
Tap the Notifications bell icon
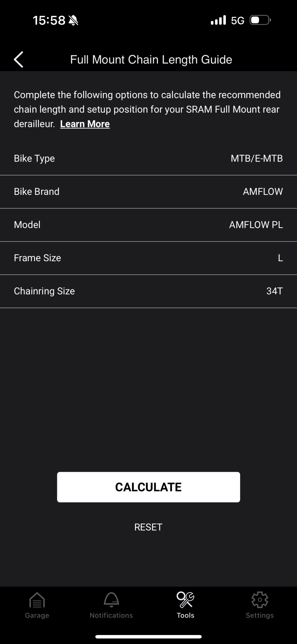(111, 600)
